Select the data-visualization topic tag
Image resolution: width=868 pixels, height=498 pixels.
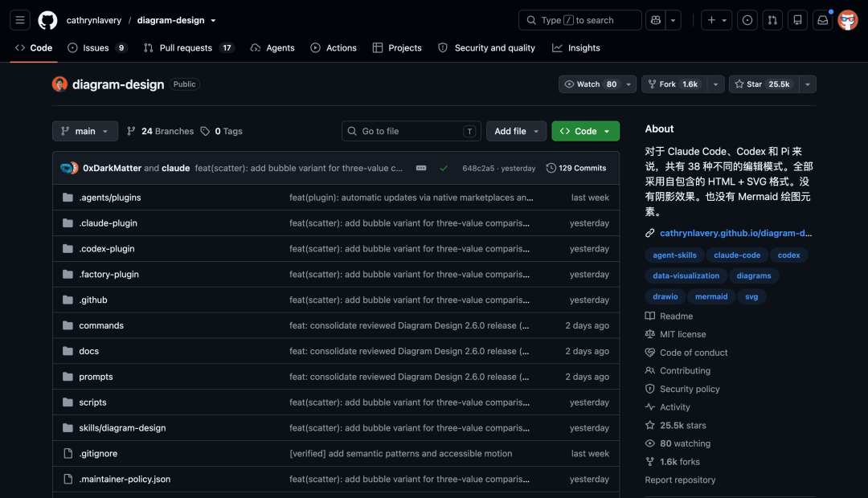[x=686, y=276]
